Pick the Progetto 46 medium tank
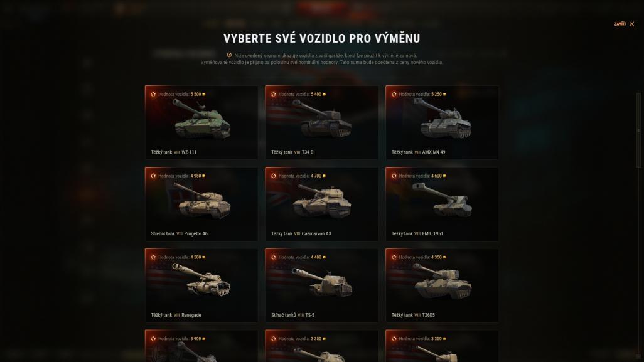This screenshot has width=644, height=362. pos(201,204)
